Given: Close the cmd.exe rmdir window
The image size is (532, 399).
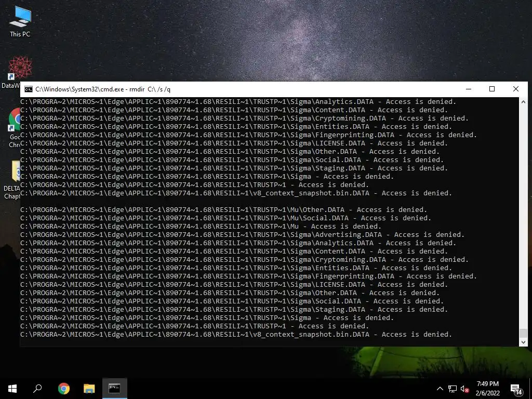Looking at the screenshot, I should 516,89.
